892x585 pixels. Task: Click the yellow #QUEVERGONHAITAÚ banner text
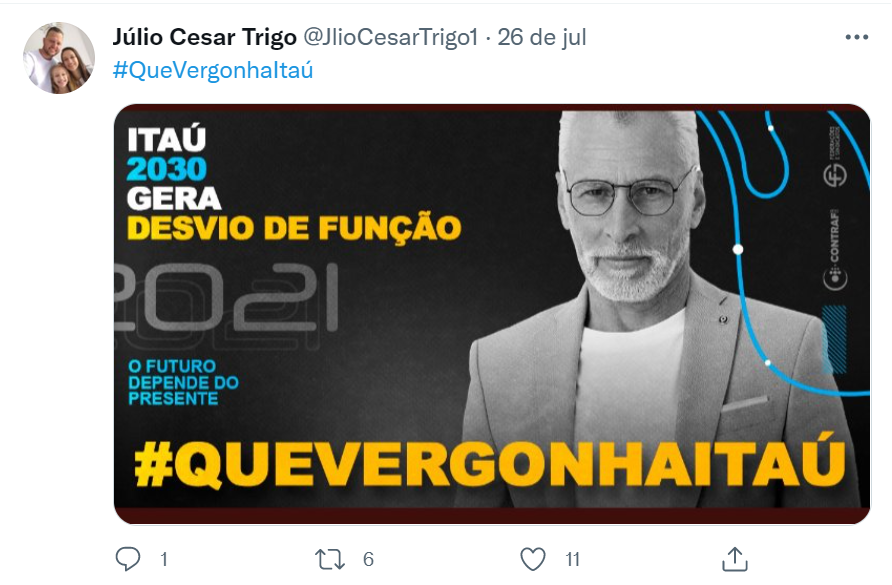click(x=489, y=463)
